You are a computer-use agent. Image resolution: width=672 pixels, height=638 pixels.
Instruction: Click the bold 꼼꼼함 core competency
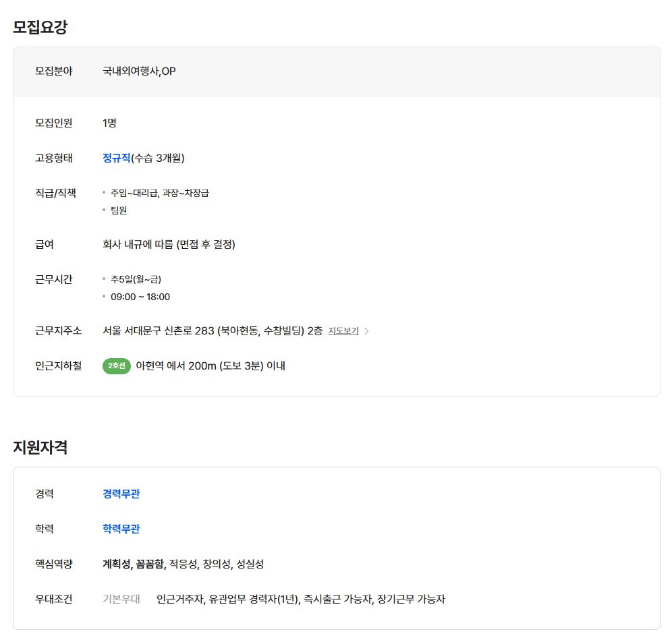[x=150, y=564]
